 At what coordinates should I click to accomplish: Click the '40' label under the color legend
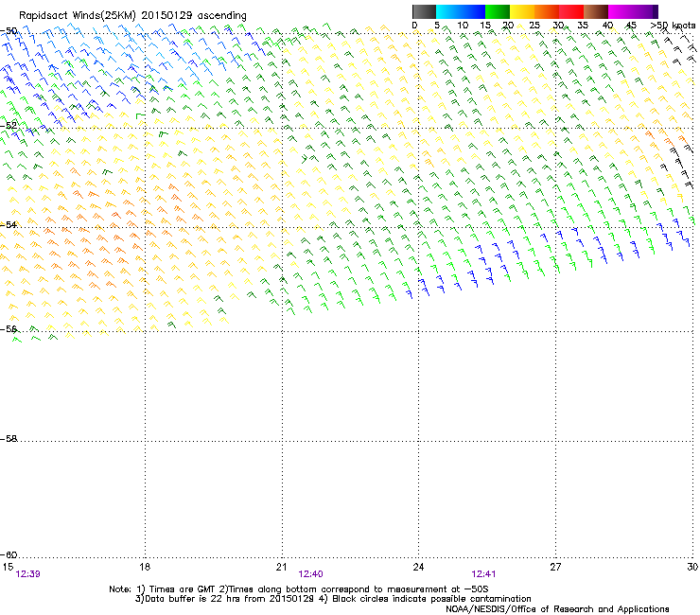coord(607,26)
